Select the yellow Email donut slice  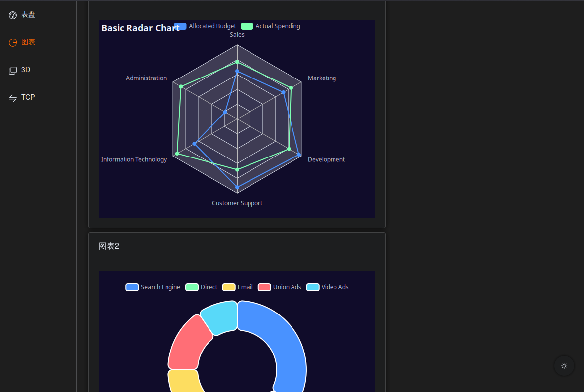click(183, 381)
